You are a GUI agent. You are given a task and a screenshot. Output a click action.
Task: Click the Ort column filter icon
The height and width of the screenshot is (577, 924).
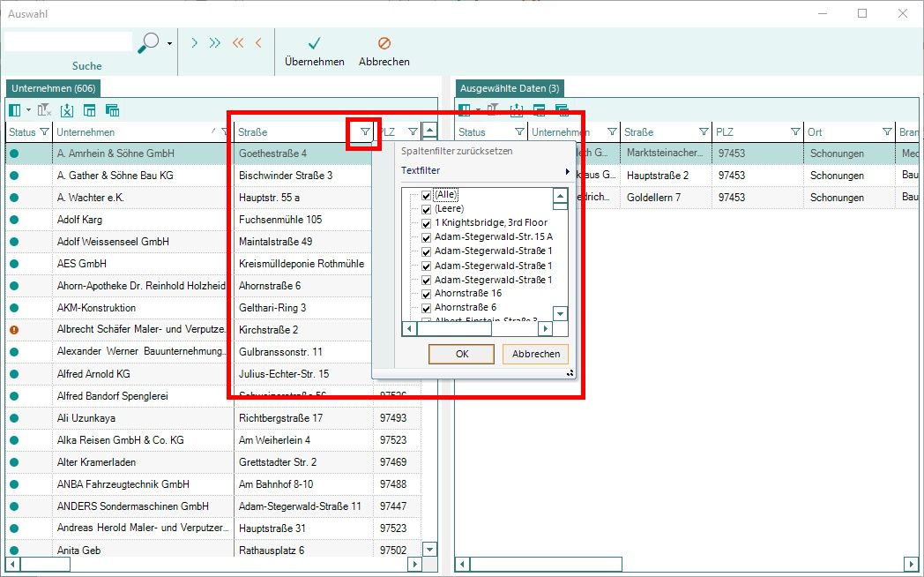click(x=887, y=132)
